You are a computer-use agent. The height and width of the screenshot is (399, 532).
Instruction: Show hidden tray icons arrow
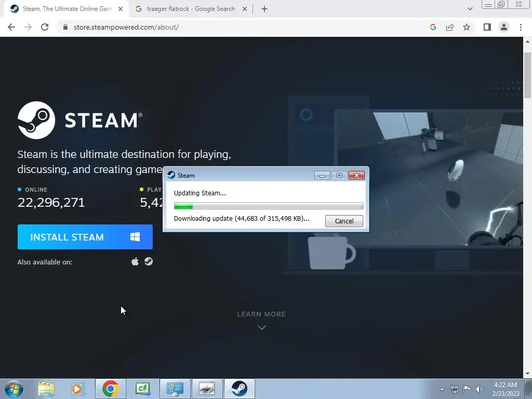coord(442,389)
